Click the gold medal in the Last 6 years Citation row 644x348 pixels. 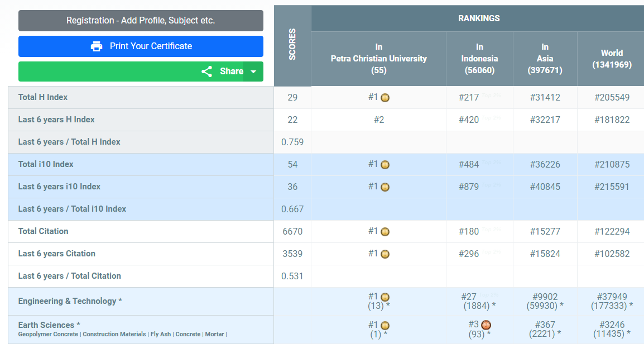click(x=385, y=254)
